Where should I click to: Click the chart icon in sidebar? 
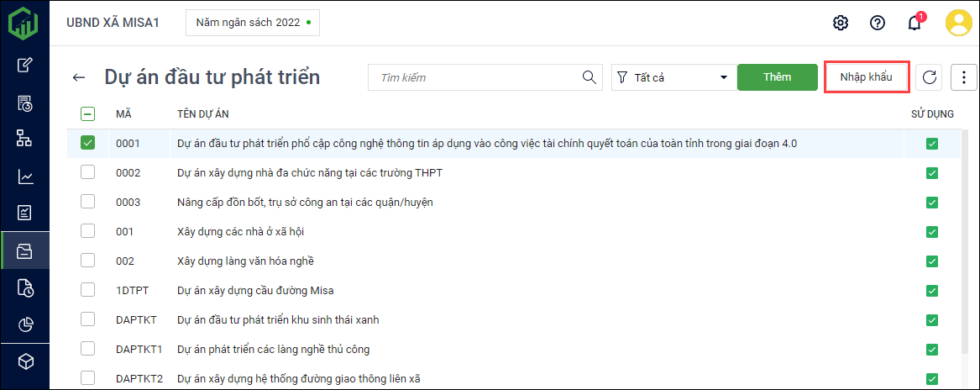25,176
